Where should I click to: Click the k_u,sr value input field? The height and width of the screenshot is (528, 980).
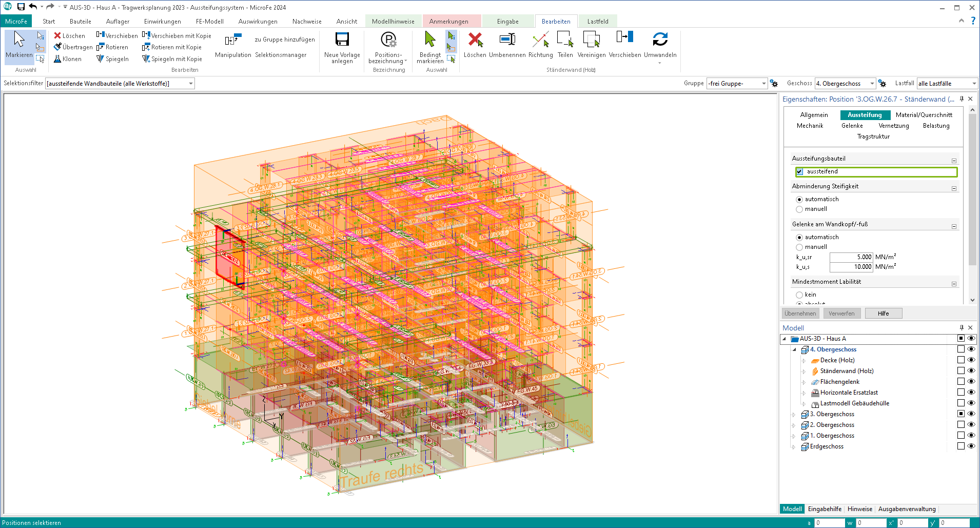(x=851, y=257)
